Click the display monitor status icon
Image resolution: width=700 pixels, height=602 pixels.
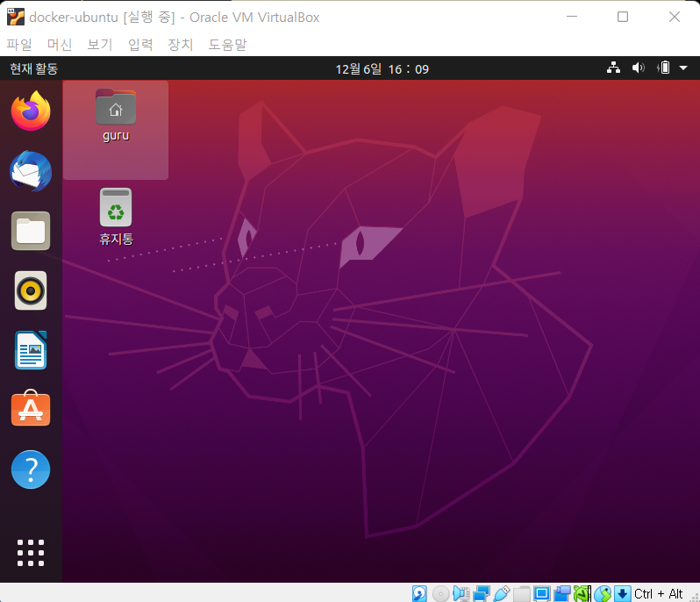coord(542,593)
